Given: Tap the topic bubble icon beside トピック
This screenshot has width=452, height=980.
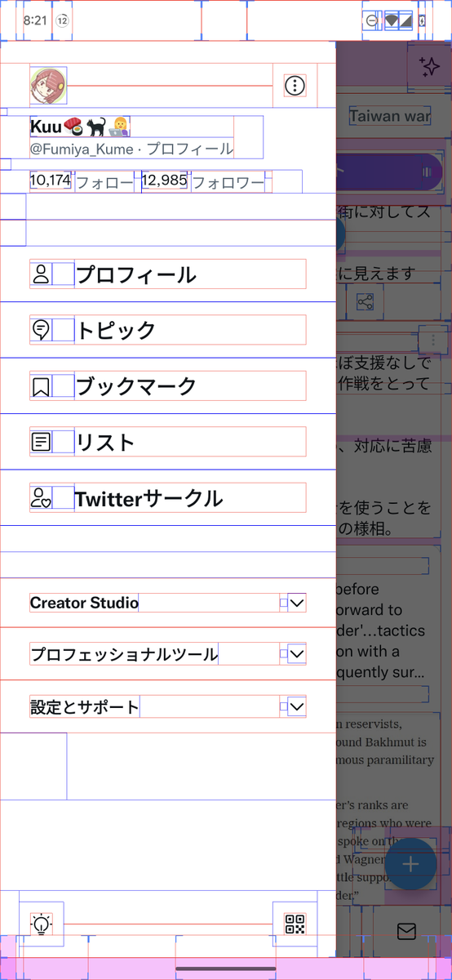Looking at the screenshot, I should point(41,330).
